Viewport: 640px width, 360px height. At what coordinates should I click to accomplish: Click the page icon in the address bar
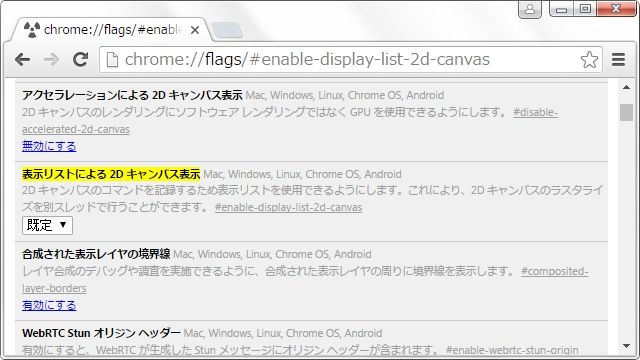coord(112,60)
